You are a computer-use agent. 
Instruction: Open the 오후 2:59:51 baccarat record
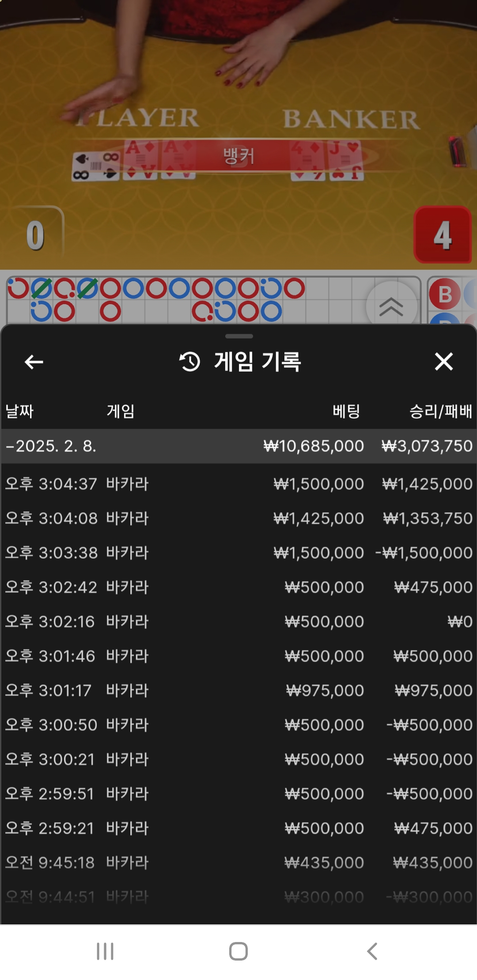pos(238,794)
